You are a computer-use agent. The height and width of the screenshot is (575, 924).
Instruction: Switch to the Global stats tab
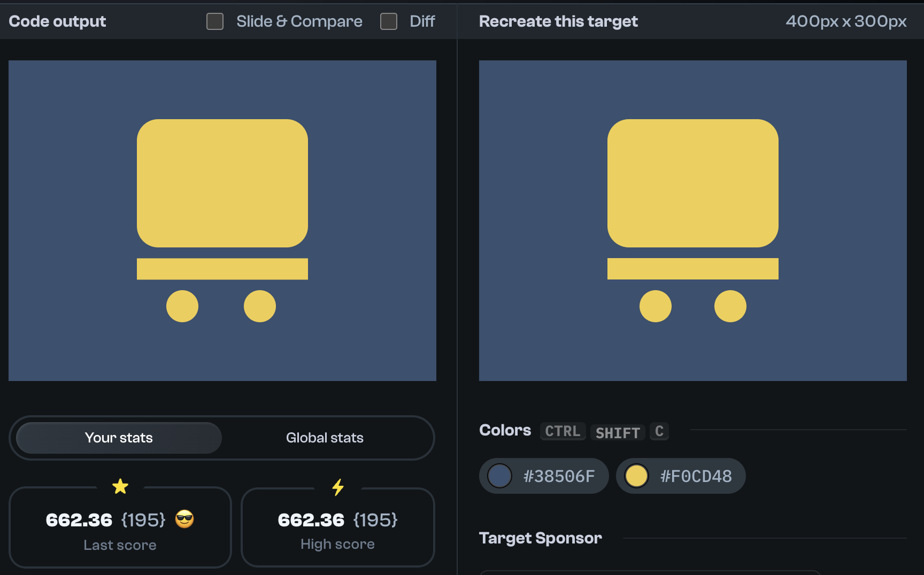click(x=325, y=438)
